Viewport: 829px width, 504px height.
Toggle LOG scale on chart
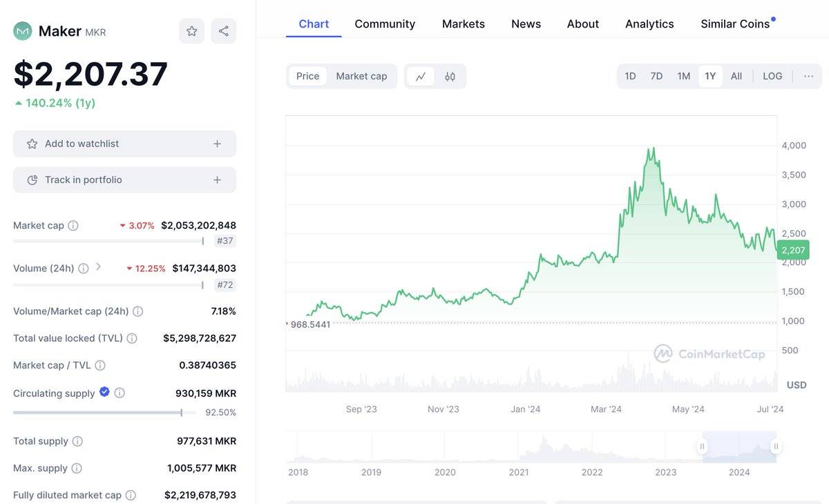click(x=772, y=76)
